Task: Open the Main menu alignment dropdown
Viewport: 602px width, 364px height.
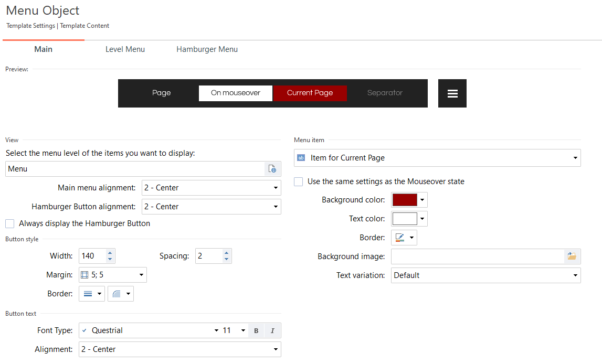Action: point(212,188)
